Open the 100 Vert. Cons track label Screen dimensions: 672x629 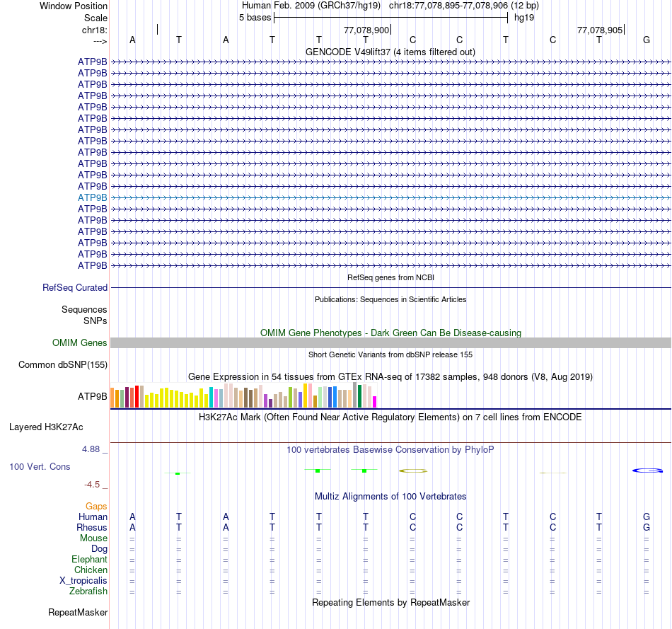40,466
